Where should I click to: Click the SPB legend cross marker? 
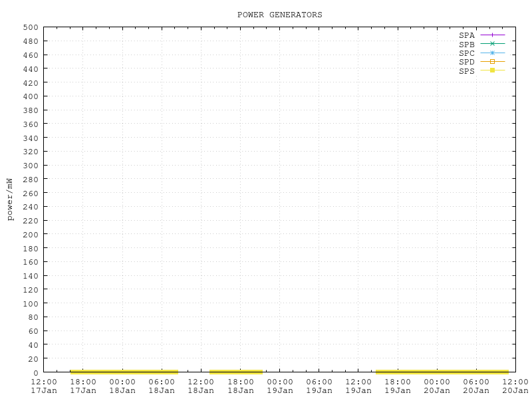492,43
